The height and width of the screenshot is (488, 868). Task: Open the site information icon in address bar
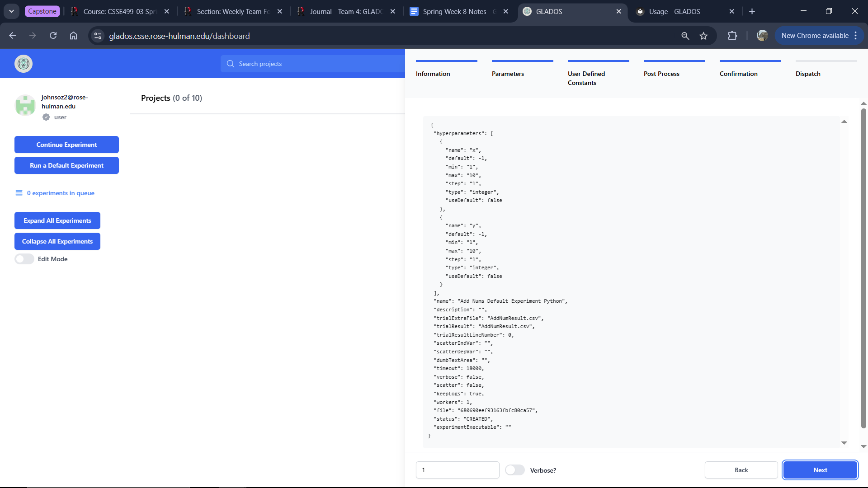pos(98,36)
